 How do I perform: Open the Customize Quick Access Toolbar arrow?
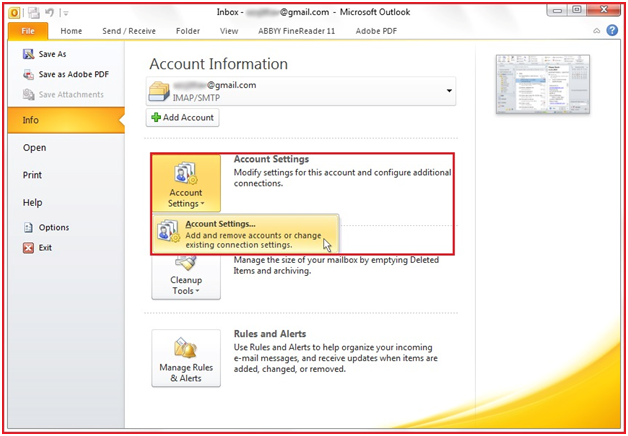click(66, 14)
